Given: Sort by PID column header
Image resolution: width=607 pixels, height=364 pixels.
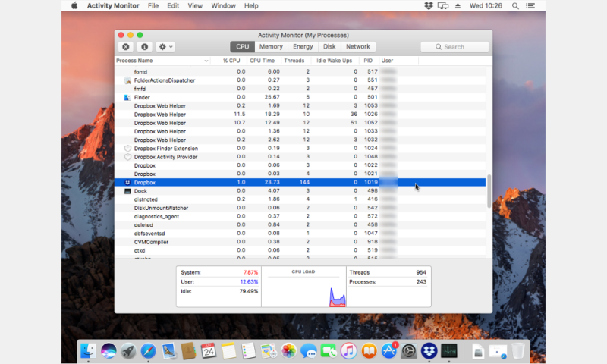Looking at the screenshot, I should (368, 61).
